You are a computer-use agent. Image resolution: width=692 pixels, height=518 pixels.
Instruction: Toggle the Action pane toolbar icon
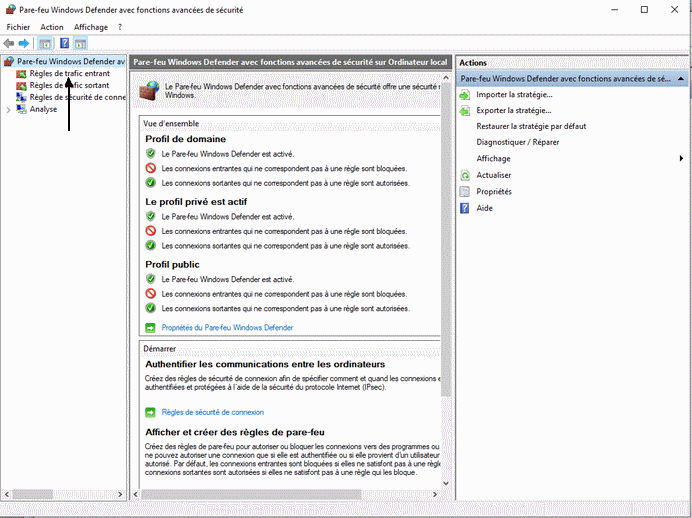point(80,43)
